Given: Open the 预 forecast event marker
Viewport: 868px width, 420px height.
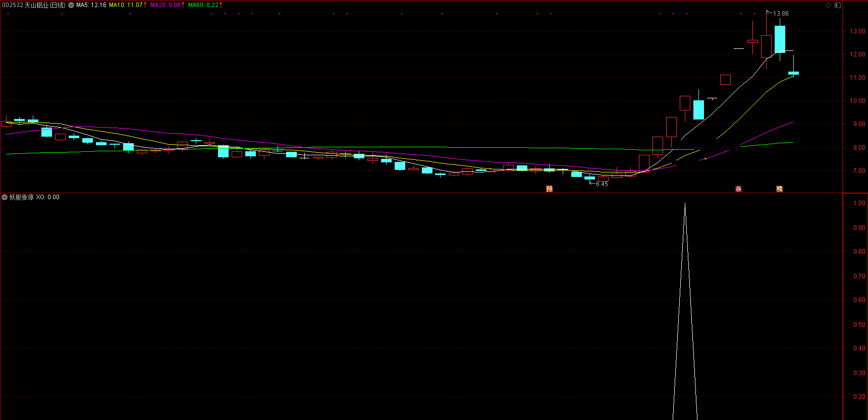Looking at the screenshot, I should point(550,189).
